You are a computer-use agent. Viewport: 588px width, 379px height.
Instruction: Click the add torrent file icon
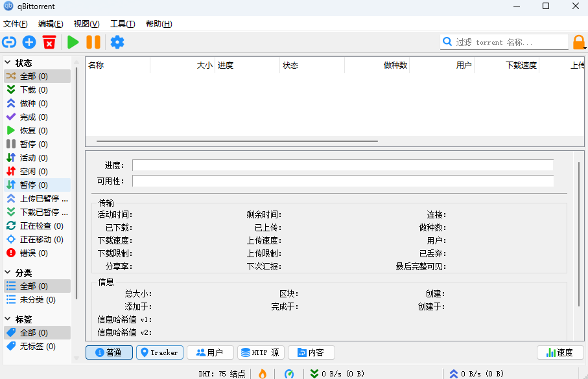(29, 41)
